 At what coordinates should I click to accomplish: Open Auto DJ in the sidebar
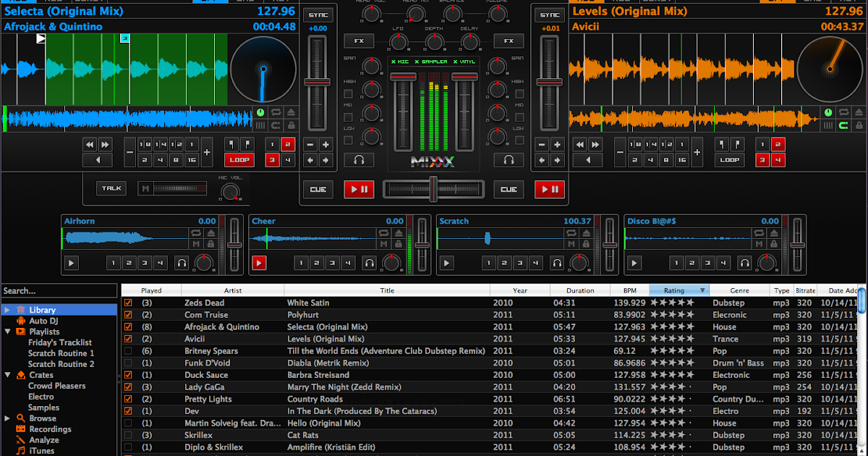click(x=43, y=321)
